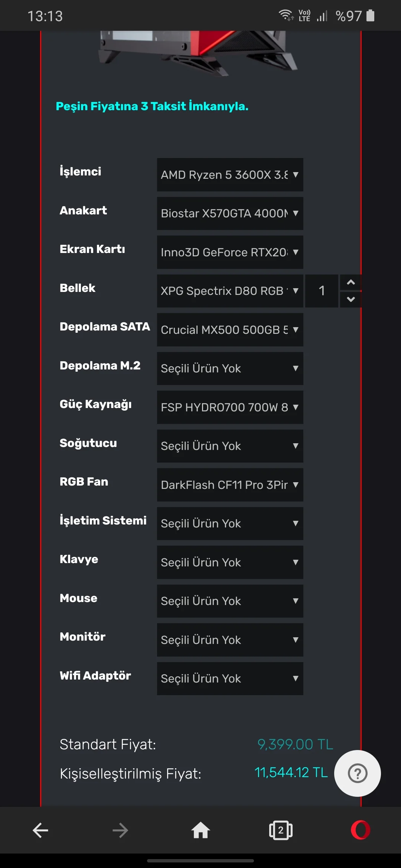The image size is (401, 868).
Task: Open the RGB Fan dropdown
Action: 230,485
